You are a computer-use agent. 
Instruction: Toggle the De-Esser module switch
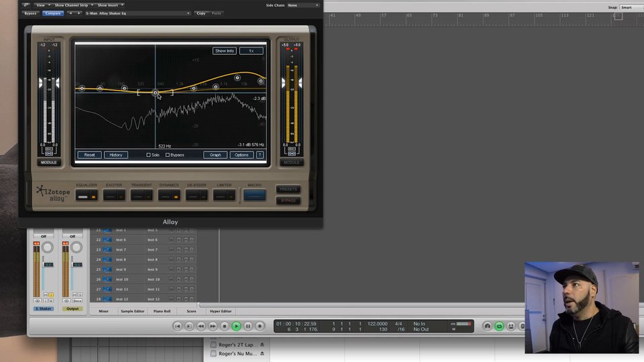coord(197,195)
